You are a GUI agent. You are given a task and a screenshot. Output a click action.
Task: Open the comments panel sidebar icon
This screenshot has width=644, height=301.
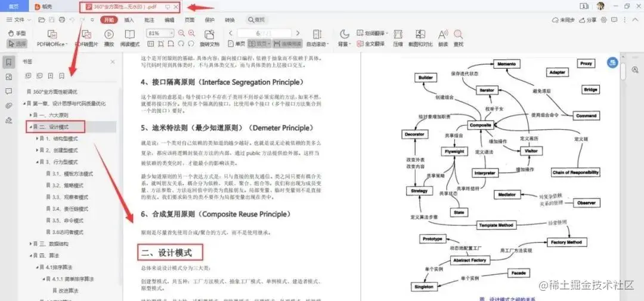[x=8, y=91]
